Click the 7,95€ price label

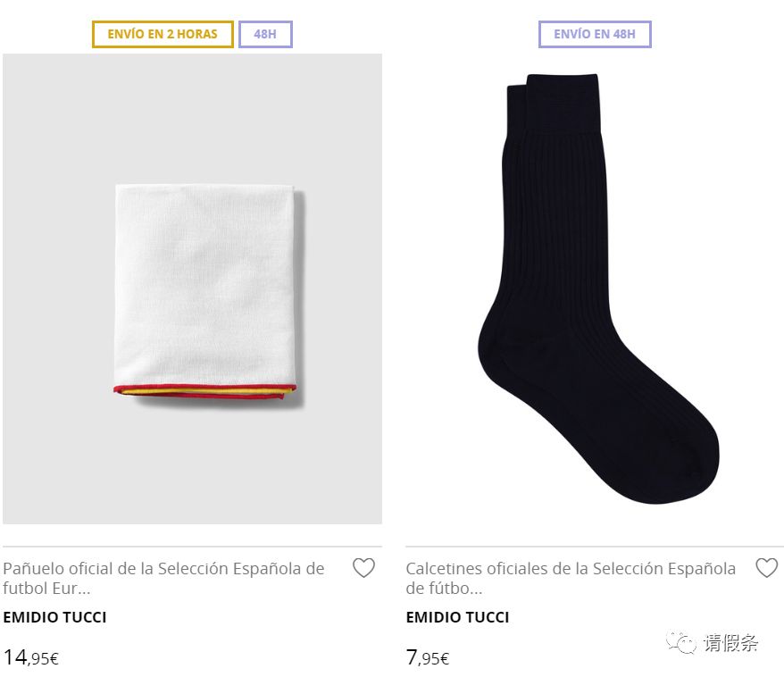(426, 657)
